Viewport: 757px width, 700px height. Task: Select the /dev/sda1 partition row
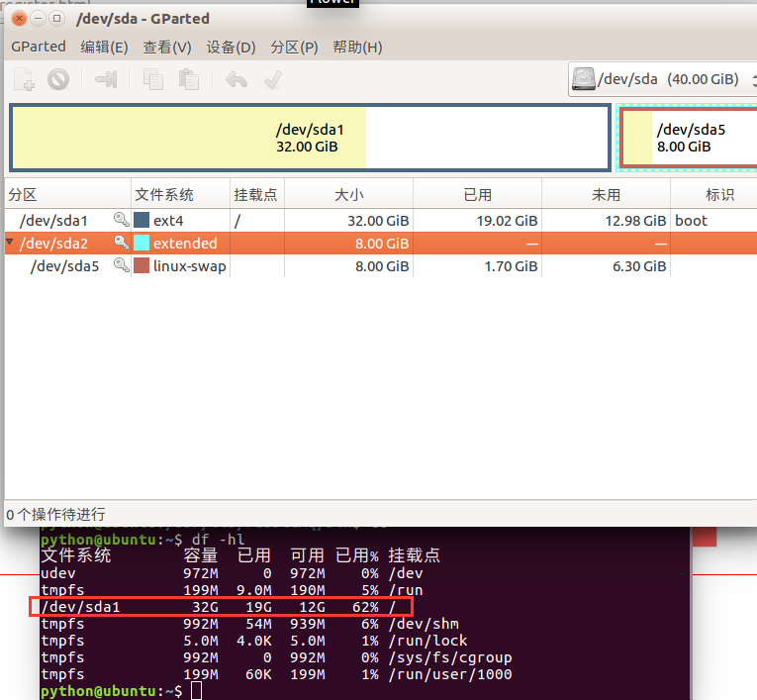coord(381,220)
